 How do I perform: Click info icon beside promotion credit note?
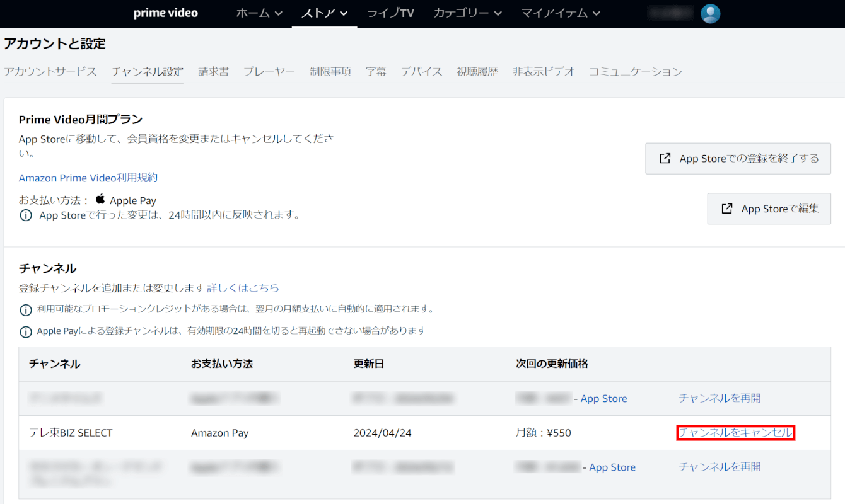click(x=26, y=310)
